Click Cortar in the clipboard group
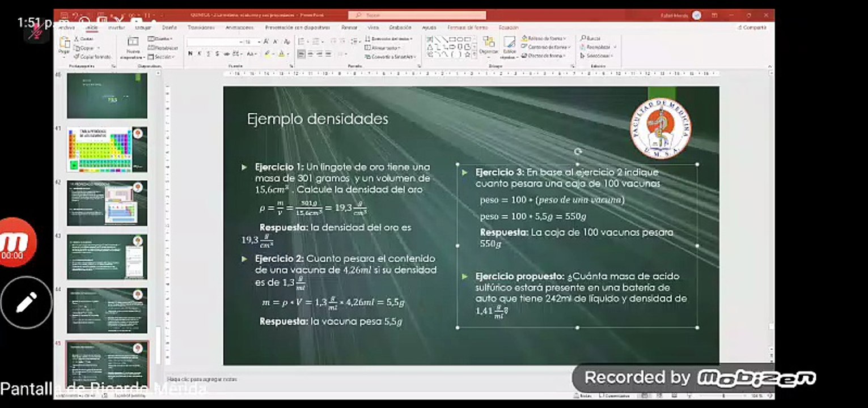This screenshot has width=868, height=408. [x=84, y=39]
